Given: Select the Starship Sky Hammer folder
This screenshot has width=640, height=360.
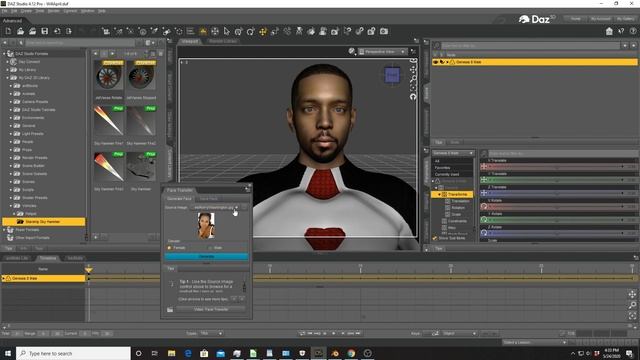Looking at the screenshot, I should coord(44,222).
